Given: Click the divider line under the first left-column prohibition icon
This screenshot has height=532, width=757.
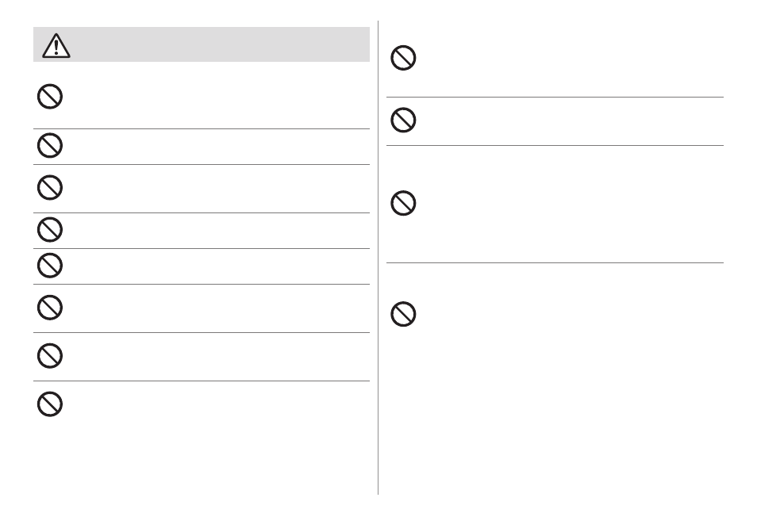Looking at the screenshot, I should 202,128.
